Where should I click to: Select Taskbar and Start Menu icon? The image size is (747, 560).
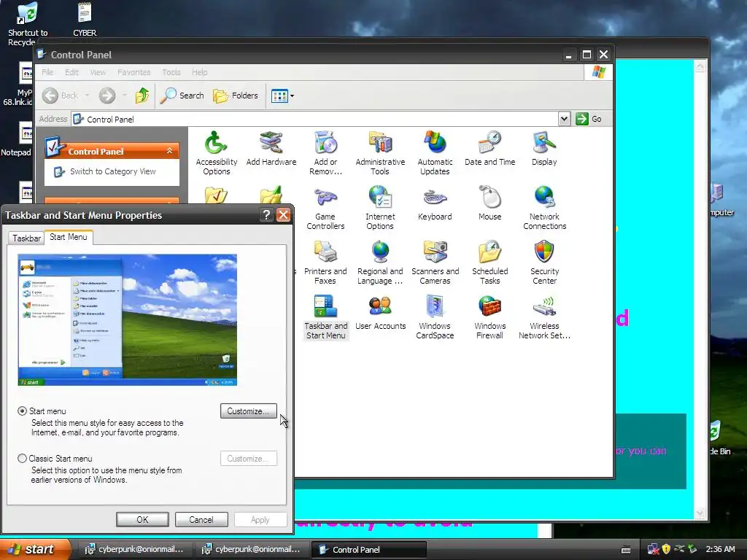pyautogui.click(x=326, y=318)
